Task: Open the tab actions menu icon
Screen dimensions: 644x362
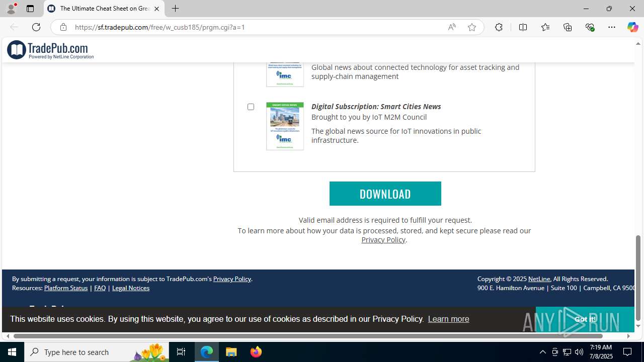Action: coord(30,9)
